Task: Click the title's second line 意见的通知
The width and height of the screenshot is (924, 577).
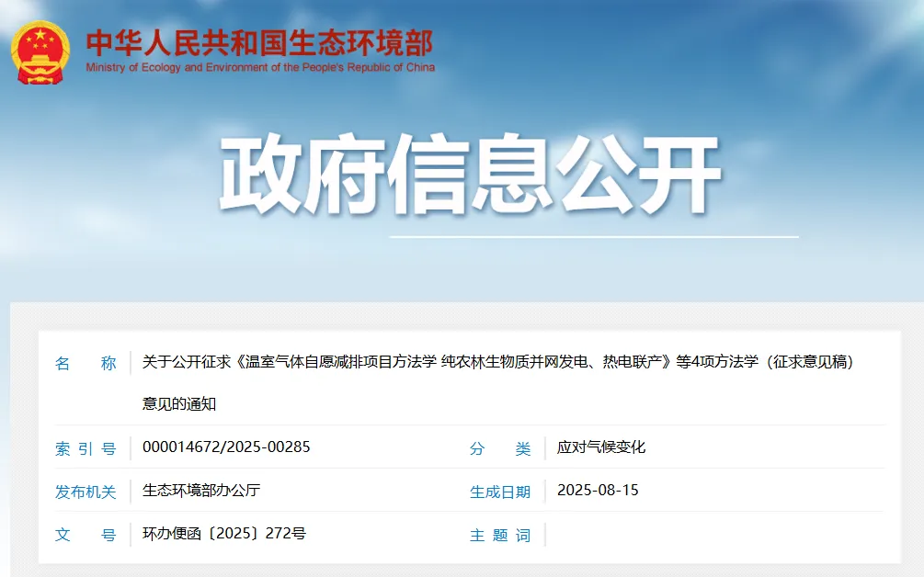Action: tap(179, 404)
